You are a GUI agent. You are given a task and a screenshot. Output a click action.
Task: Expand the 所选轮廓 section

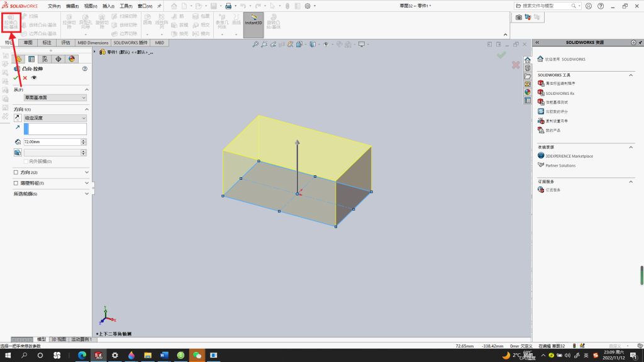click(x=51, y=194)
